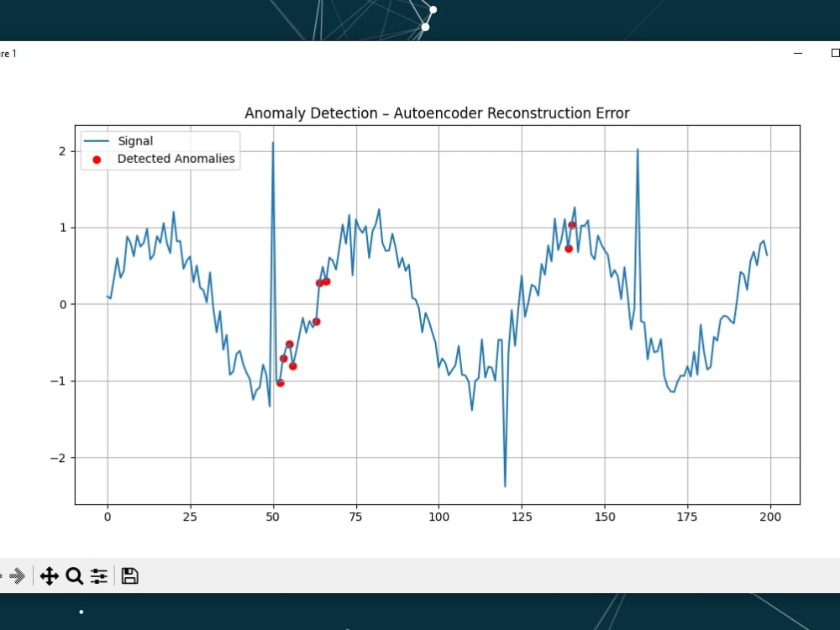Image resolution: width=840 pixels, height=630 pixels.
Task: Click the x-axis tick label 175
Action: 687,517
